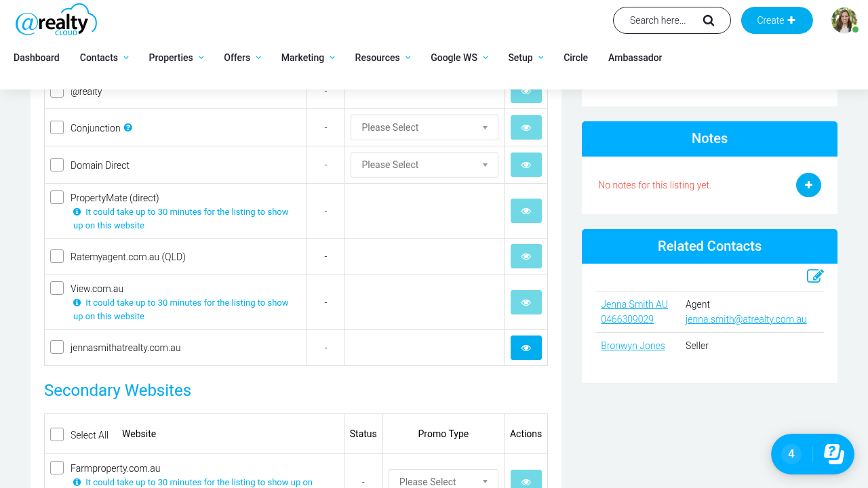Screen dimensions: 868x488
Task: Click the search magnifier icon
Action: [709, 20]
